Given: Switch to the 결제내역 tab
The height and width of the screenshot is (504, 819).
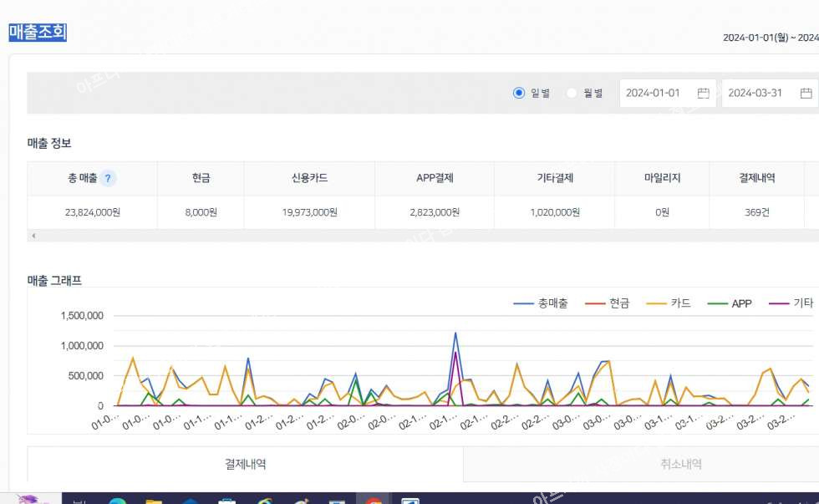Looking at the screenshot, I should [245, 464].
